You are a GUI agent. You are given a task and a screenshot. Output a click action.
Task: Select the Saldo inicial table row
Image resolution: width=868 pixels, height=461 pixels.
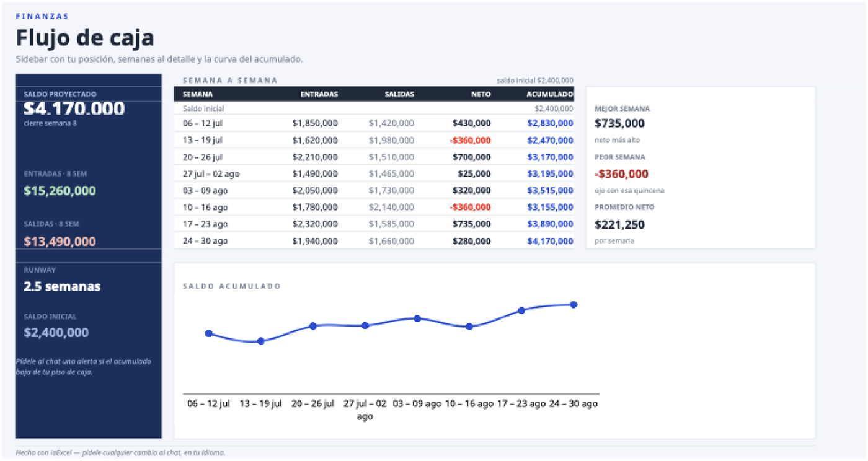click(x=374, y=108)
